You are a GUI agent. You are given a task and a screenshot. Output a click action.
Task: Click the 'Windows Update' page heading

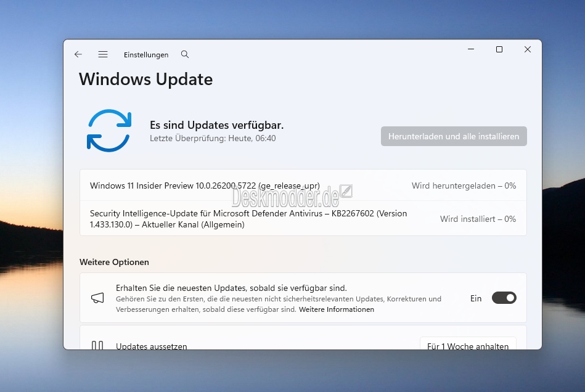point(146,80)
